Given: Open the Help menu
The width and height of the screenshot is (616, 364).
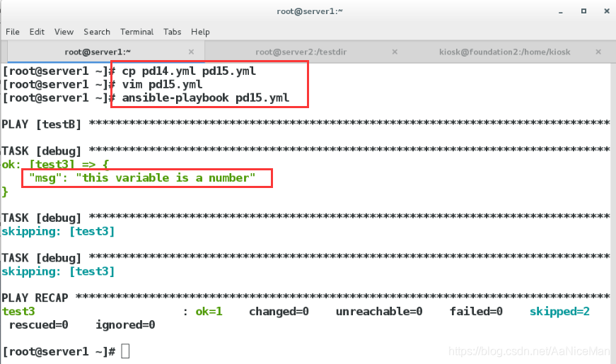Looking at the screenshot, I should click(x=200, y=32).
